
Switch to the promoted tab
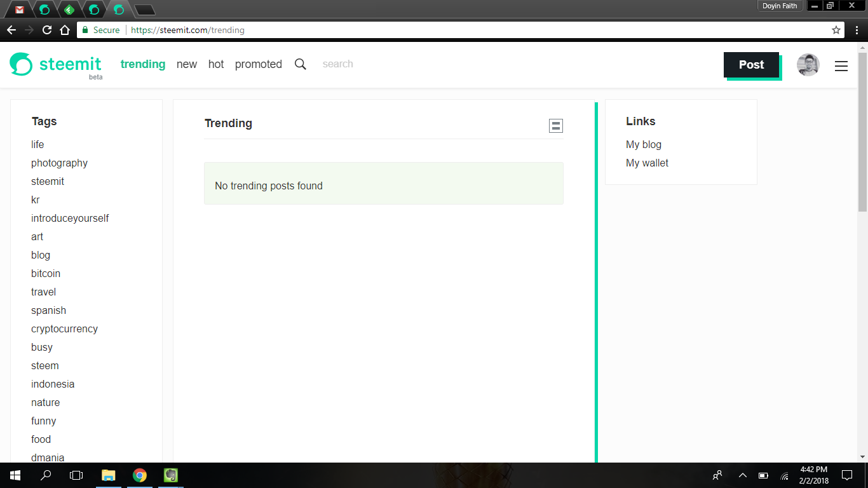point(258,64)
